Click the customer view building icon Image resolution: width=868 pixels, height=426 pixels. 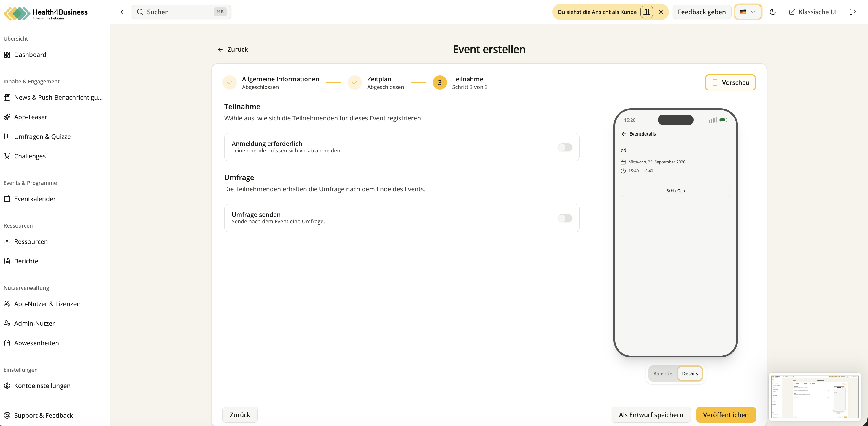(646, 12)
